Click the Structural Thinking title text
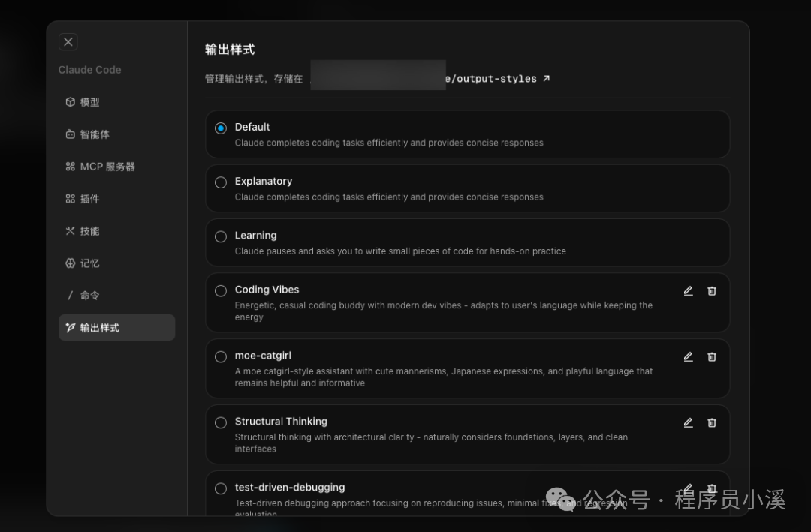Screen dimensions: 811x532 point(281,422)
